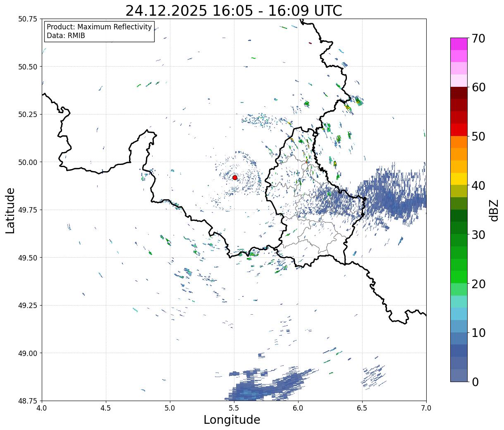Click the colorbar tick label 70
504x430 pixels.
[478, 38]
